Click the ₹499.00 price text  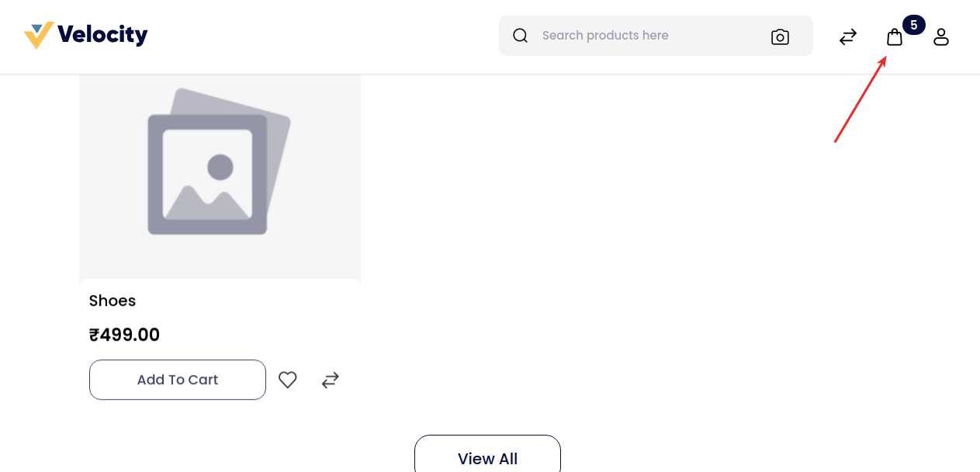point(125,335)
